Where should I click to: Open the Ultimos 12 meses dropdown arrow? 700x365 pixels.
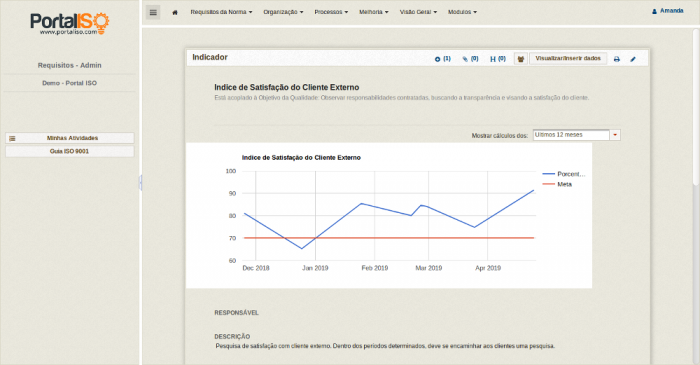[x=615, y=135]
